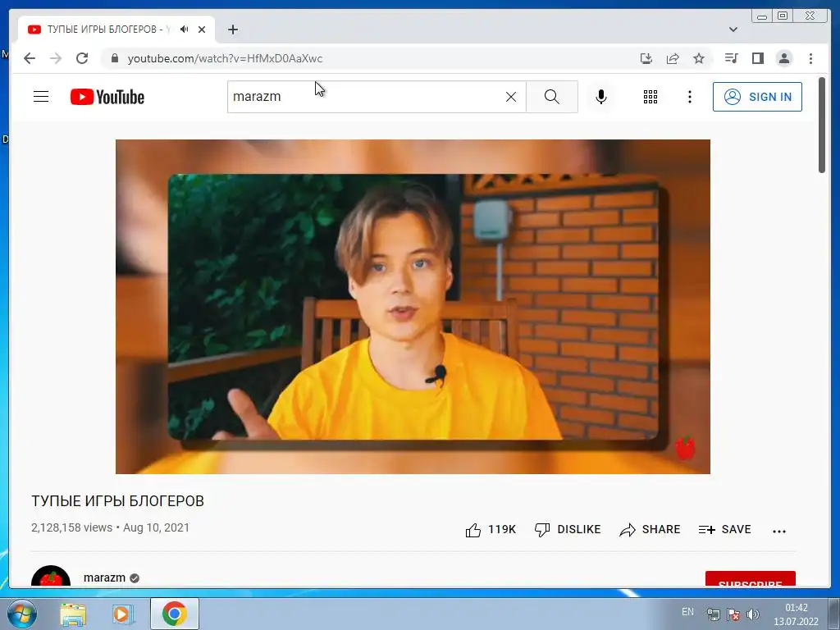Share this page from address bar
Viewport: 840px width, 630px height.
[673, 58]
